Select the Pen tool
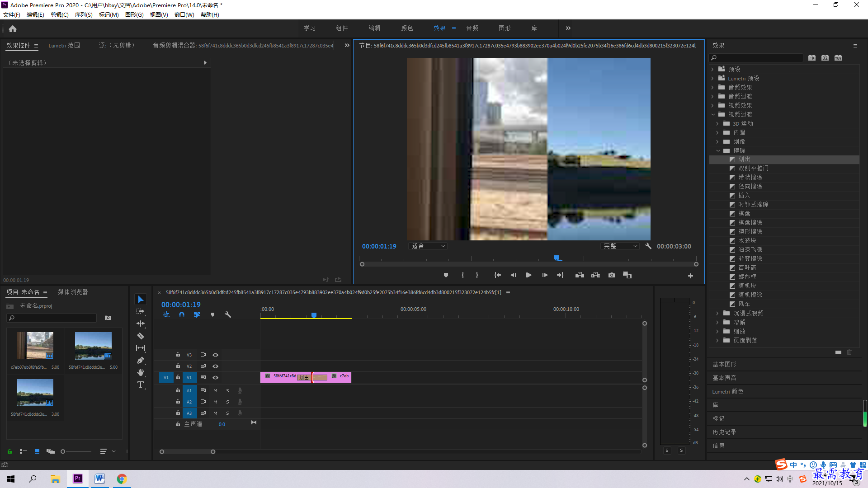 click(141, 360)
